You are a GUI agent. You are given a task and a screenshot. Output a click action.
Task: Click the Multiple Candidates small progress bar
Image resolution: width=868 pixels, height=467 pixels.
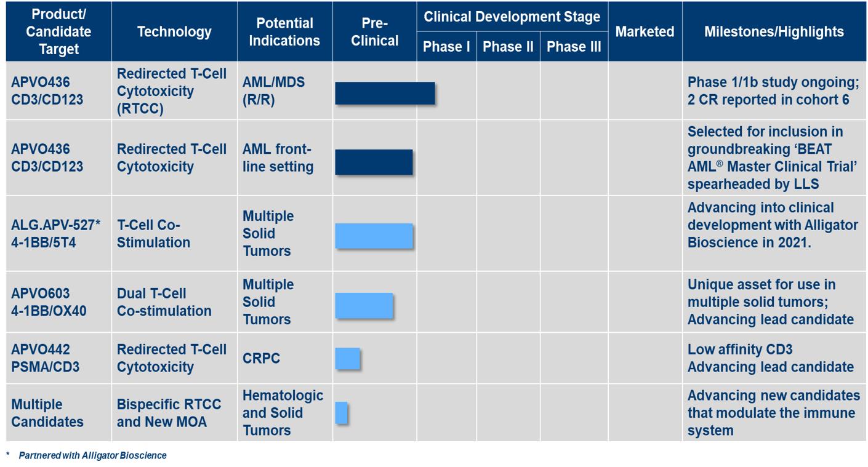pos(342,413)
